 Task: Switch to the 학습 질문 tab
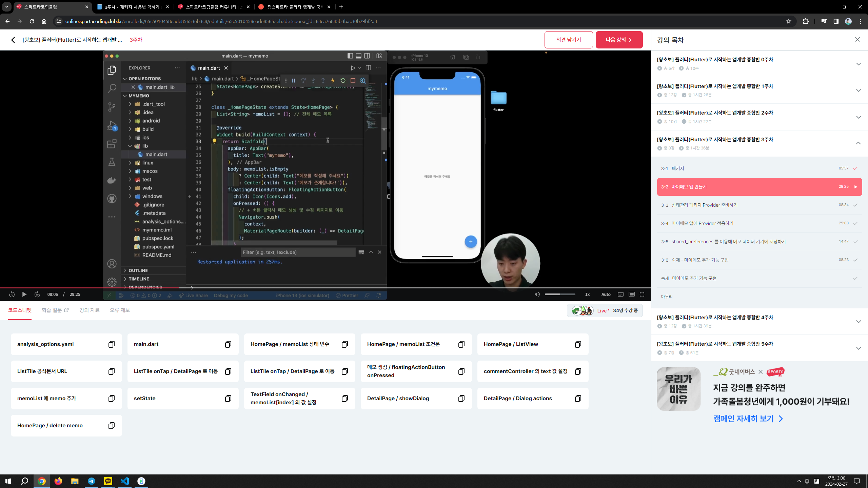coord(55,310)
